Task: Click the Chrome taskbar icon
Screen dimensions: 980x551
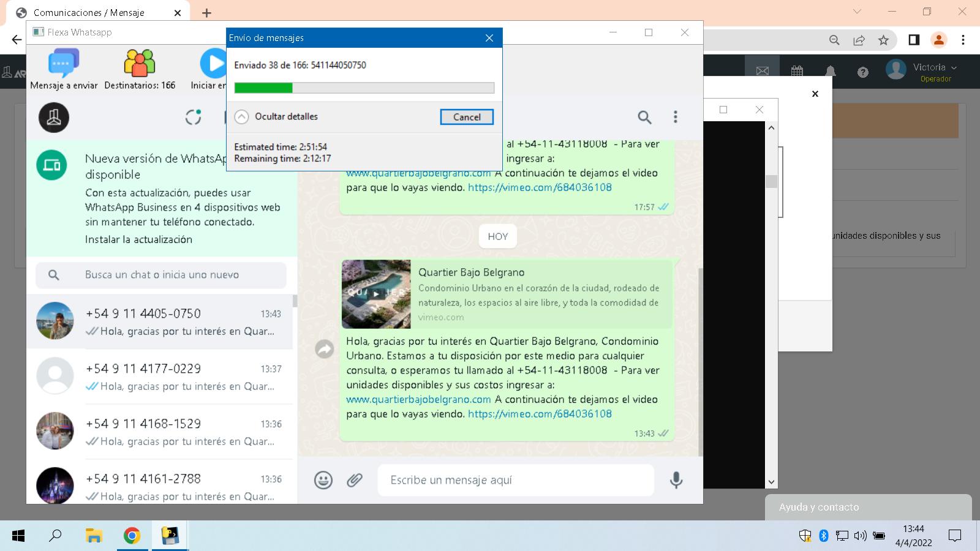Action: pyautogui.click(x=132, y=536)
